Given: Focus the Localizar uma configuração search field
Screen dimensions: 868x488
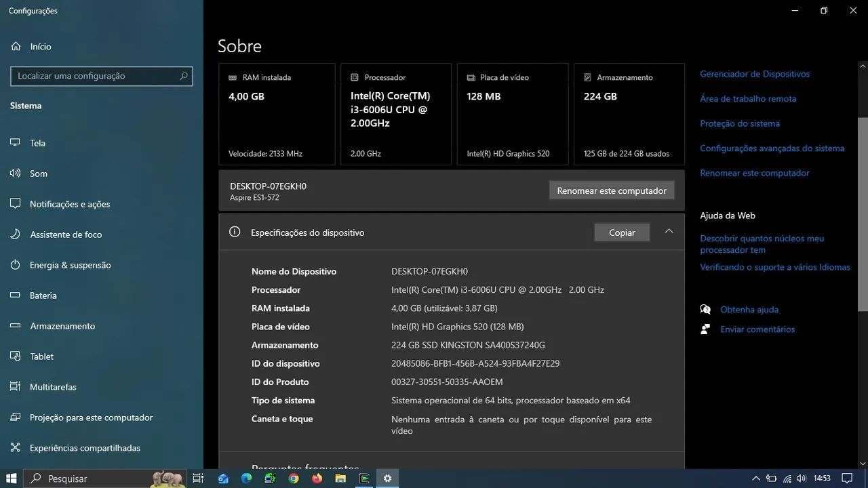Looking at the screenshot, I should (x=102, y=76).
